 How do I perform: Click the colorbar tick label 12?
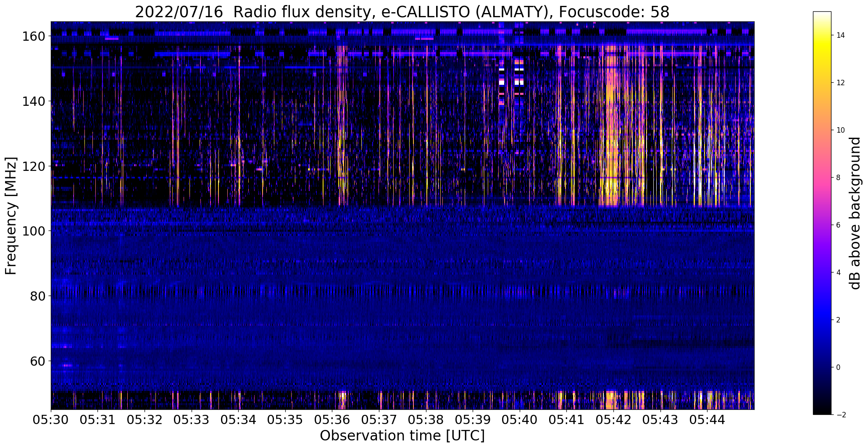coord(841,83)
